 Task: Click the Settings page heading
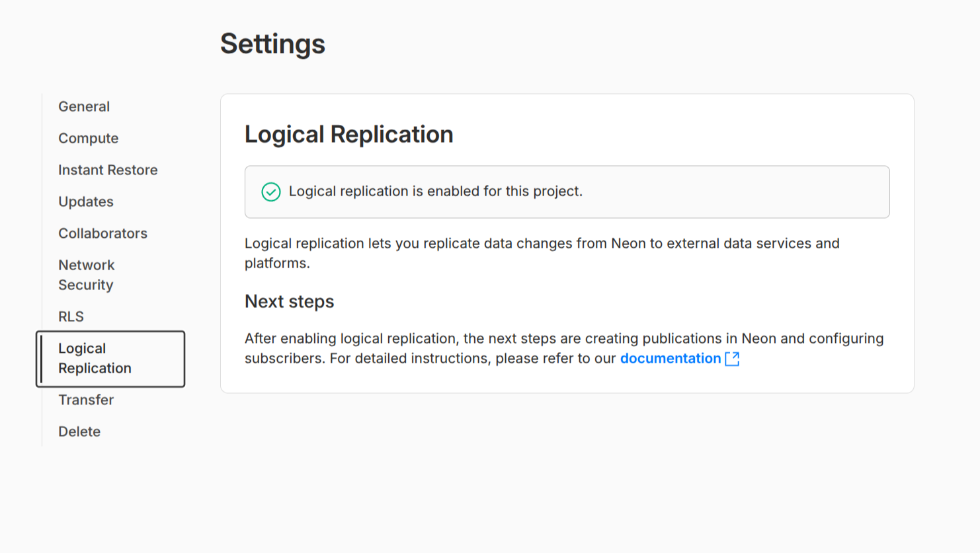(x=272, y=44)
